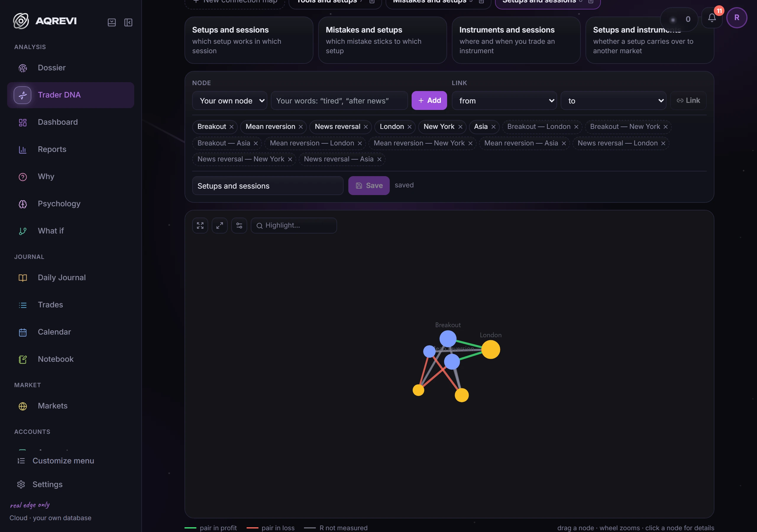Delete the News reversal — Asia link chip

[x=379, y=160]
